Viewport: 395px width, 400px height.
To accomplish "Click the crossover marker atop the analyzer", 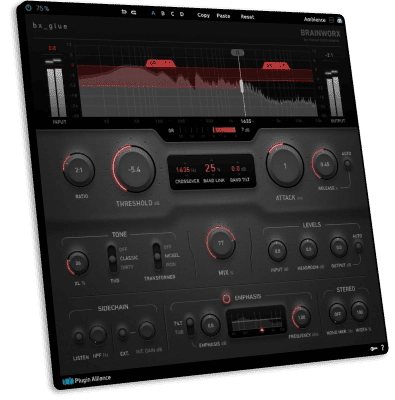I will point(237,53).
